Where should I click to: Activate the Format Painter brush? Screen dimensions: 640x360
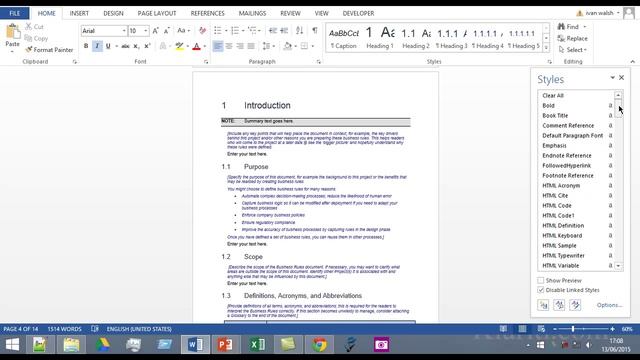click(29, 50)
